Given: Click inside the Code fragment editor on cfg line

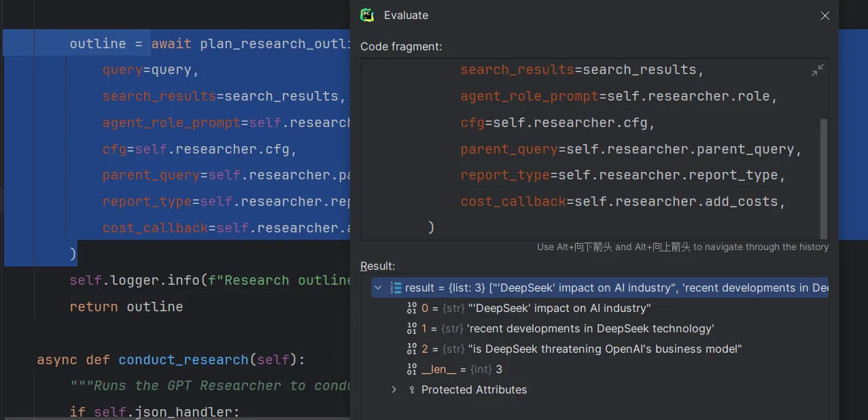Looking at the screenshot, I should pyautogui.click(x=557, y=123).
